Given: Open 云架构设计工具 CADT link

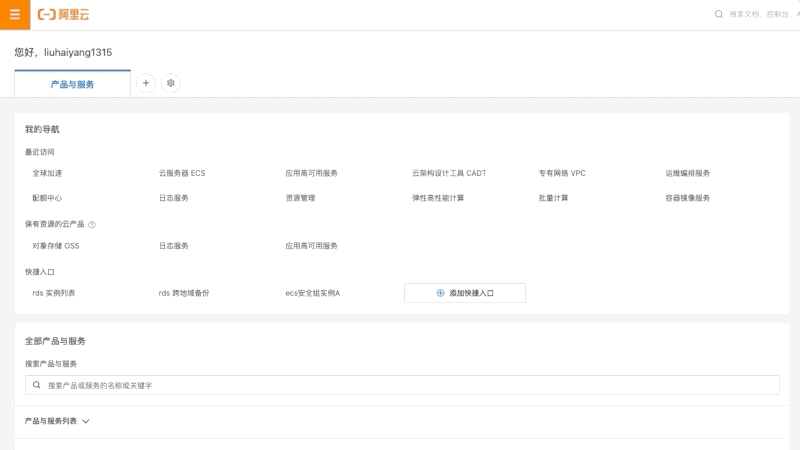Looking at the screenshot, I should (x=449, y=173).
